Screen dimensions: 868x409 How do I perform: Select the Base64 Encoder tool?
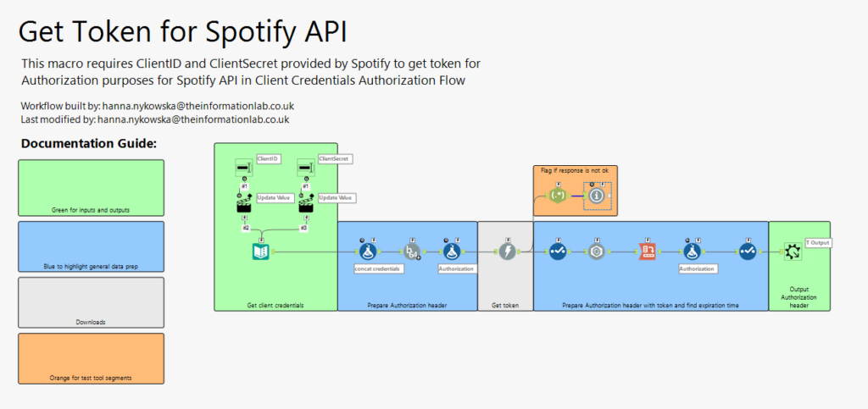(x=411, y=252)
